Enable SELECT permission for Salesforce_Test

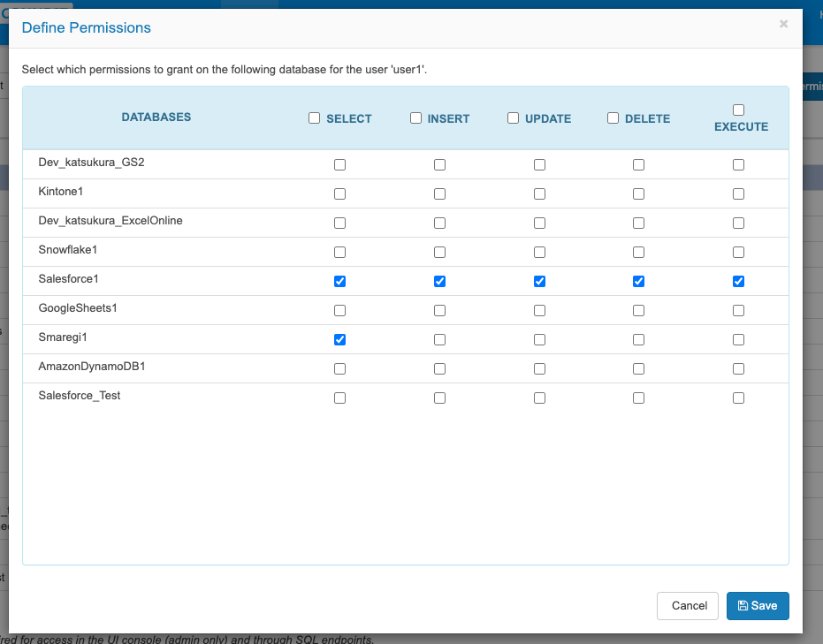point(340,398)
